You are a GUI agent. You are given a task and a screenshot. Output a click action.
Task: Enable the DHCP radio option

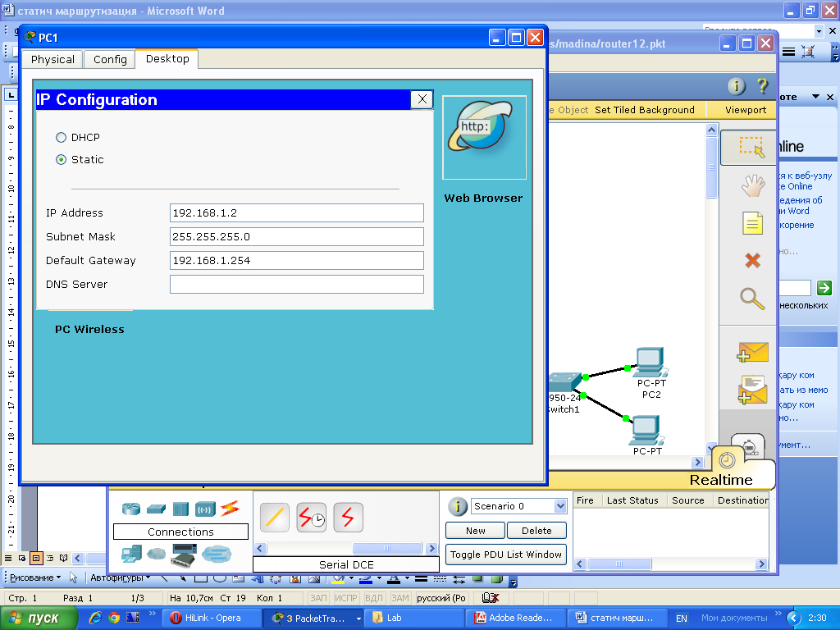tap(61, 138)
